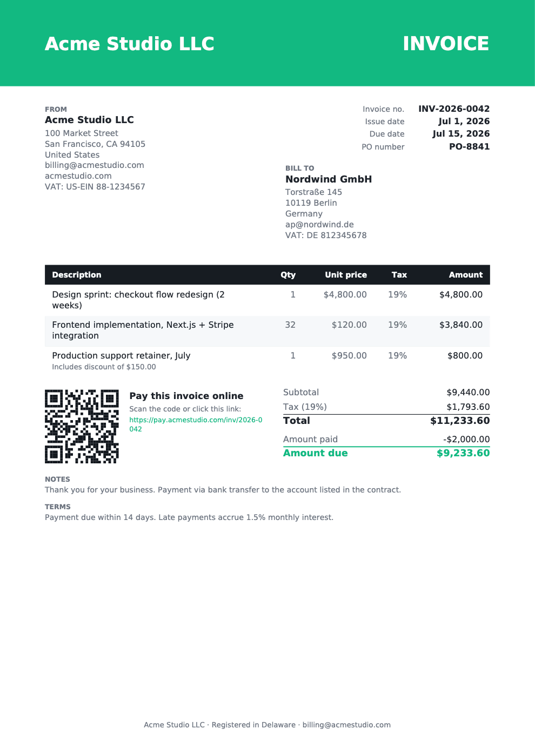Screen dimensions: 535x756
Task: Select issue date 'Jul 1, 2026'
Action: (x=464, y=122)
